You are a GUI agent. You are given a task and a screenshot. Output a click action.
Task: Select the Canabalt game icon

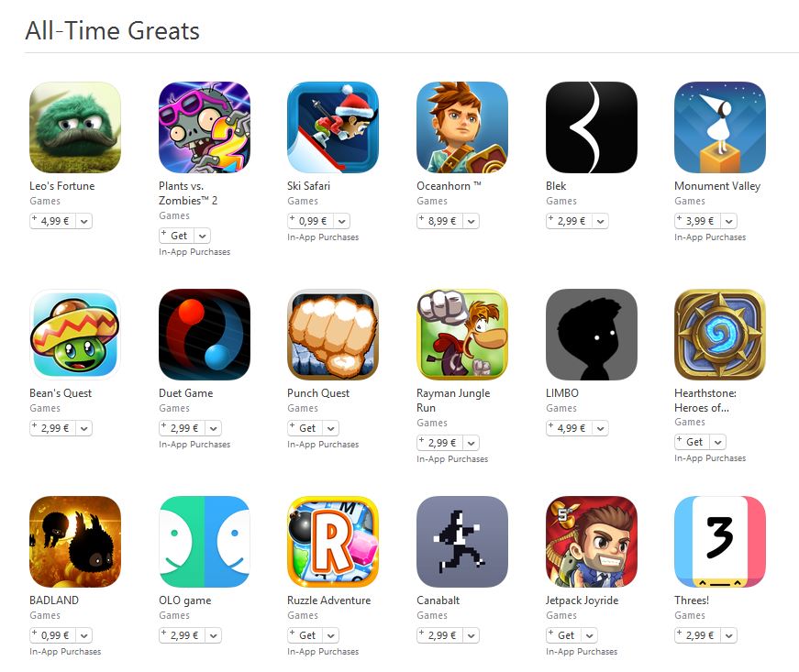[x=462, y=542]
